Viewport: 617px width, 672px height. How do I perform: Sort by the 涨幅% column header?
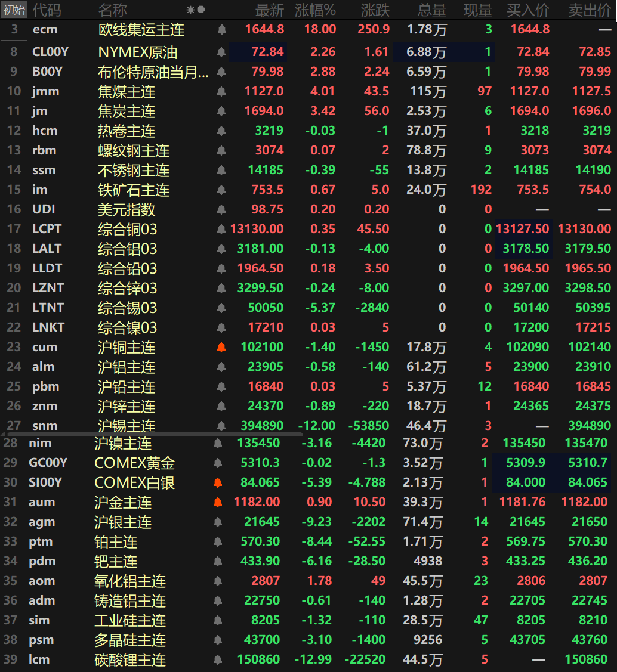click(315, 10)
